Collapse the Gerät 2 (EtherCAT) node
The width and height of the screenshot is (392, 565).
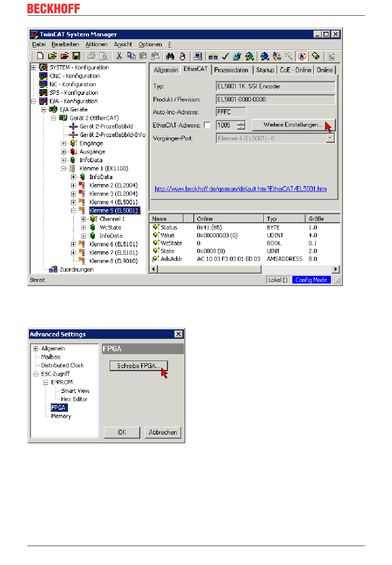53,118
